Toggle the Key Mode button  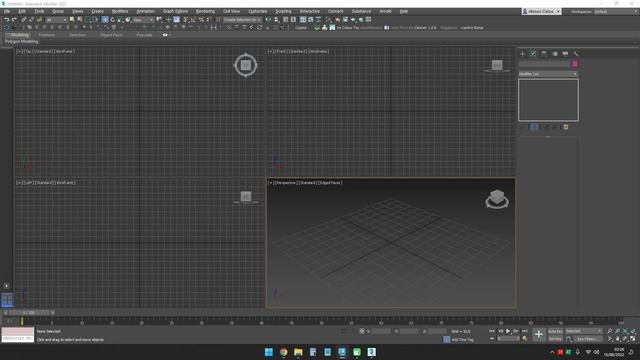coord(491,338)
